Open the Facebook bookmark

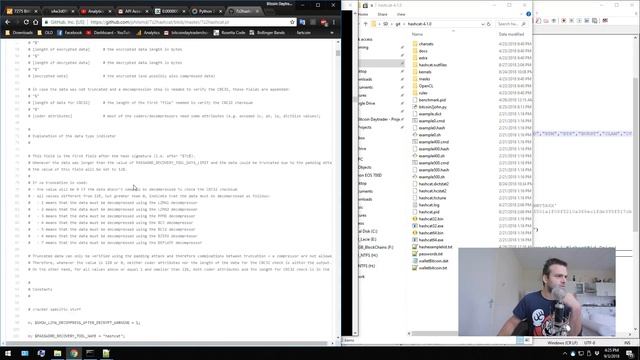[69, 33]
